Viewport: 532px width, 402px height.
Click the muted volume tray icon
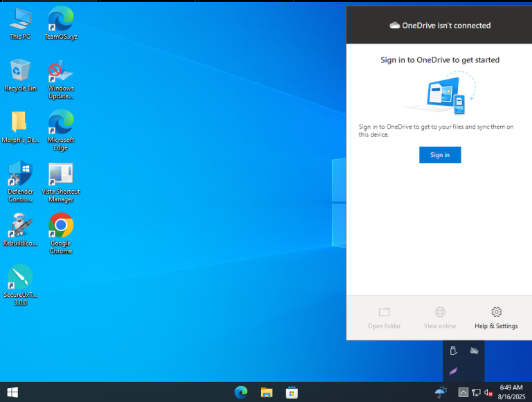488,392
